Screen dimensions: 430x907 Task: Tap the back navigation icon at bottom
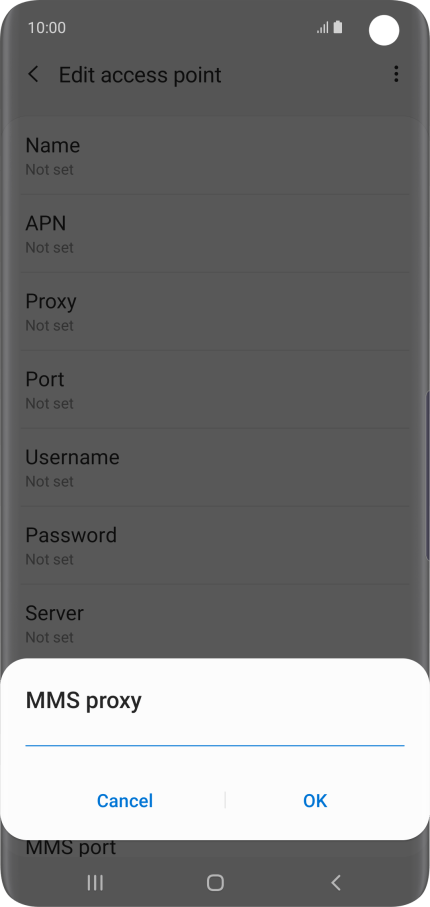tap(336, 882)
